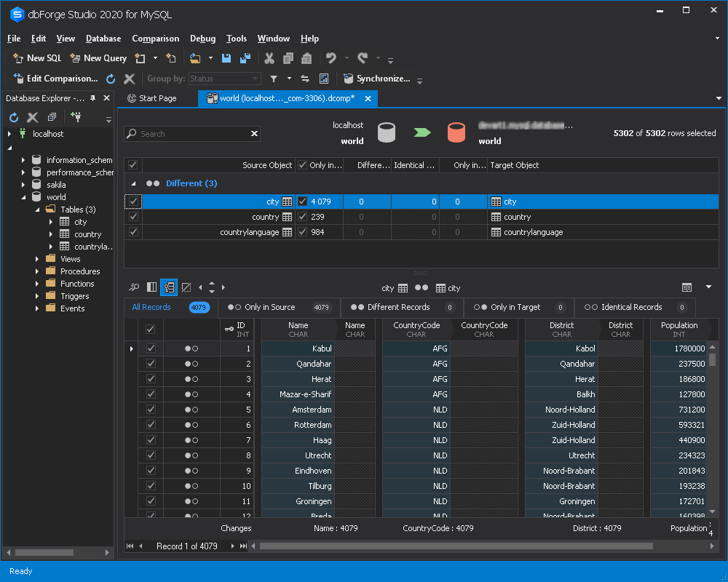728x582 pixels.
Task: Expand the Views folder
Action: tap(37, 259)
